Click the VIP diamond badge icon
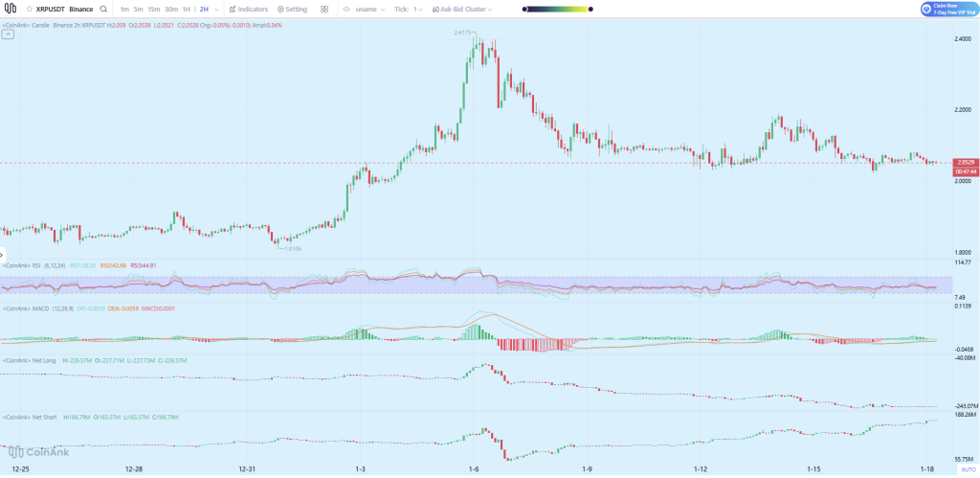Image resolution: width=980 pixels, height=478 pixels. [926, 9]
